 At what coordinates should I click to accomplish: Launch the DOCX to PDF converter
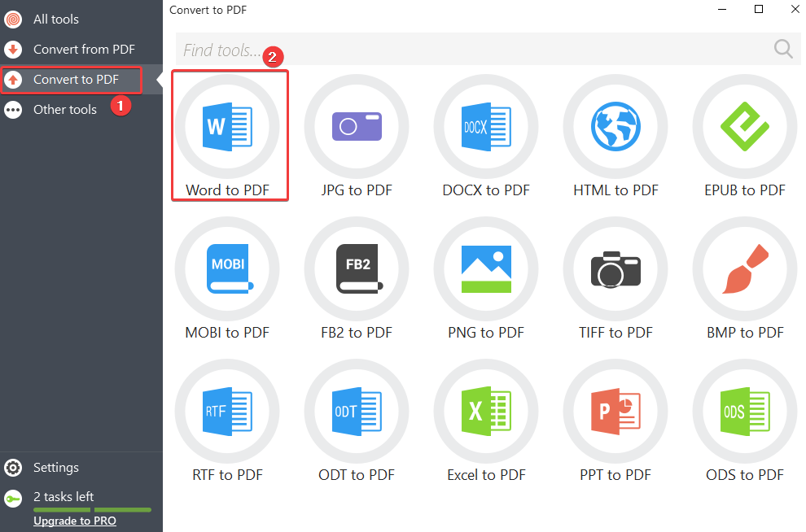486,136
